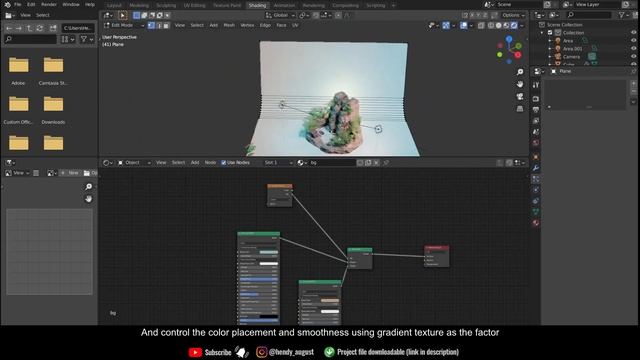Toggle visibility of Area.001 light
Viewport: 640px width, 360px height.
[x=633, y=49]
